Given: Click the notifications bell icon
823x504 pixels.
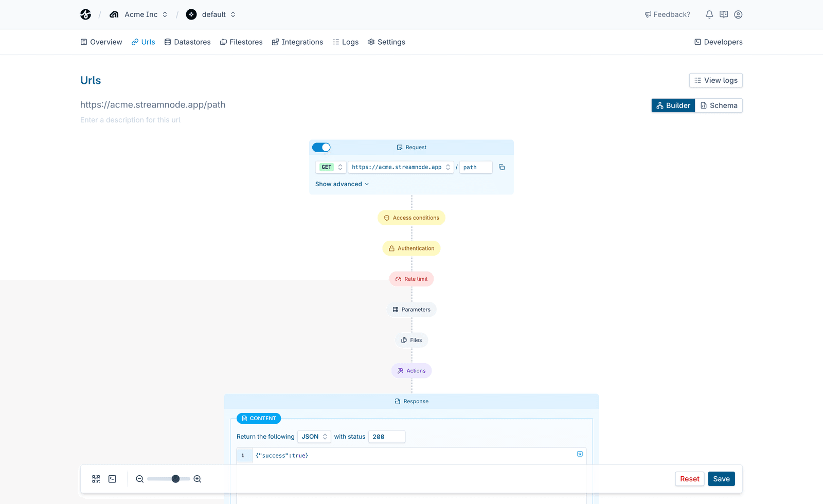Looking at the screenshot, I should click(x=709, y=14).
